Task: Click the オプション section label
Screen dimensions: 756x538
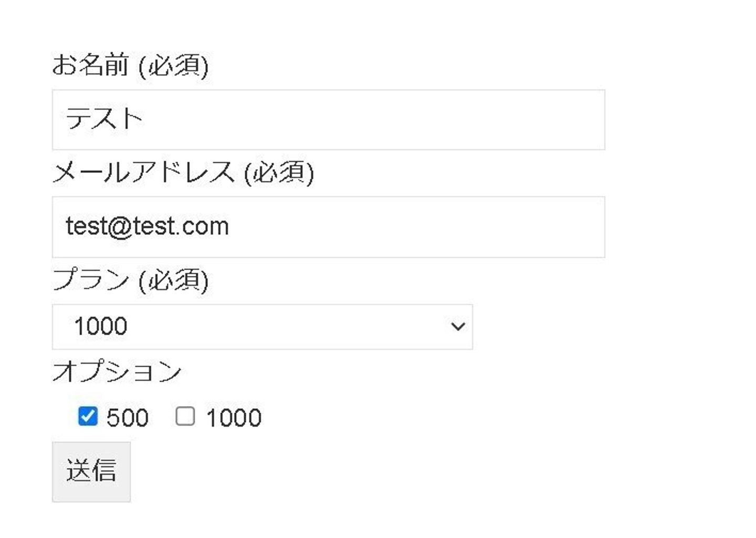Action: click(x=117, y=371)
